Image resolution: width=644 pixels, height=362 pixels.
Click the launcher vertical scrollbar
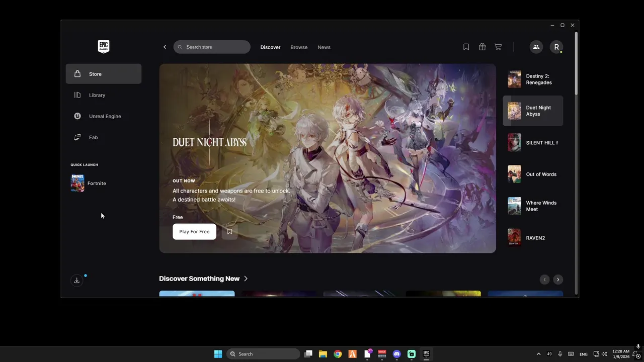point(576,63)
